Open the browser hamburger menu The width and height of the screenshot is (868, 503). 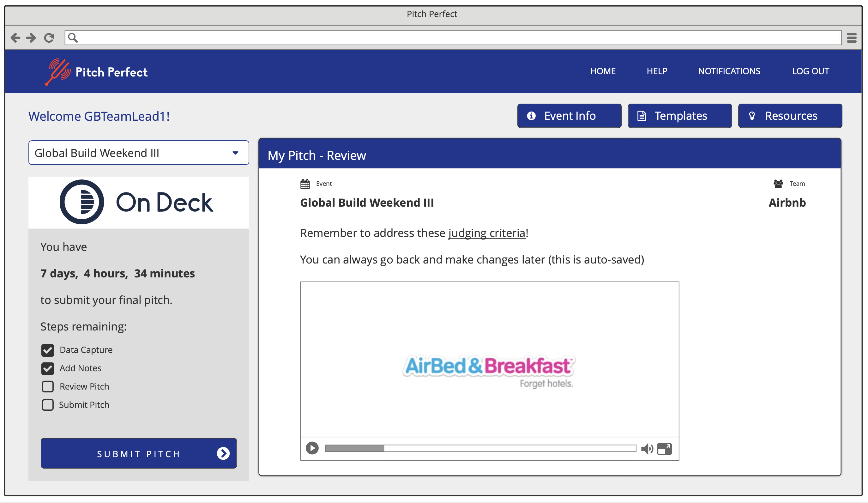pyautogui.click(x=852, y=38)
